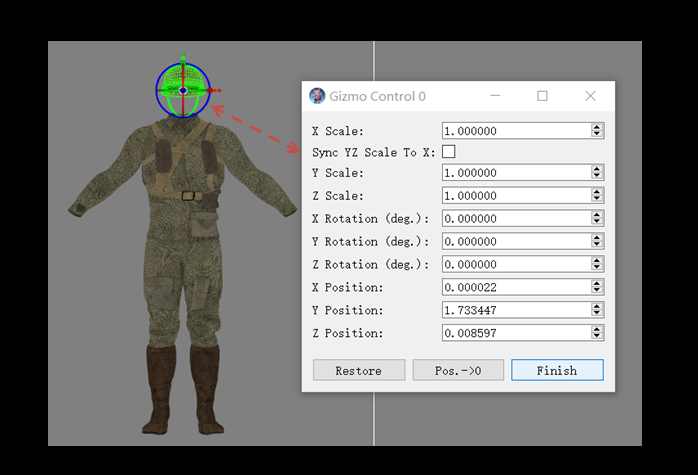Click the red X-axis arrow of gizmo
698x475 pixels.
(x=213, y=90)
